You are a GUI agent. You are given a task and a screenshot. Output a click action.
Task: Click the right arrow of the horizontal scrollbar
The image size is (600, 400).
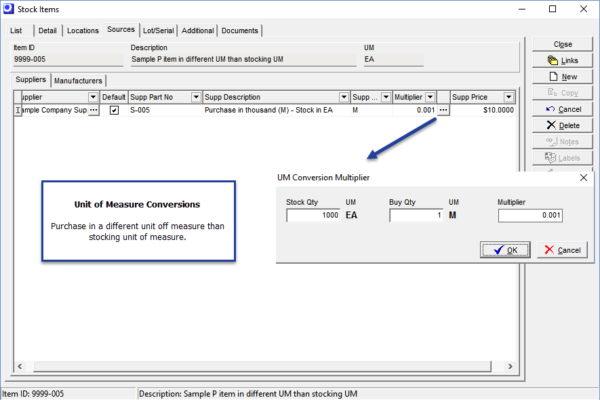[510, 366]
